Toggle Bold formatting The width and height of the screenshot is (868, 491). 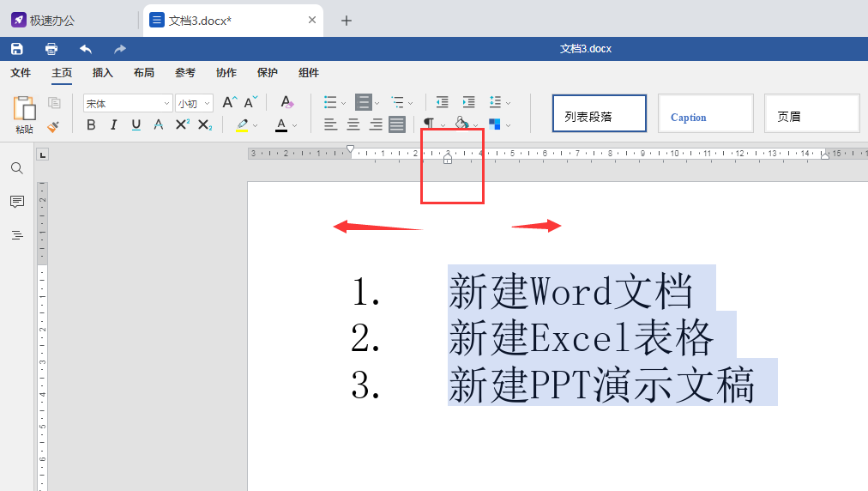point(91,125)
